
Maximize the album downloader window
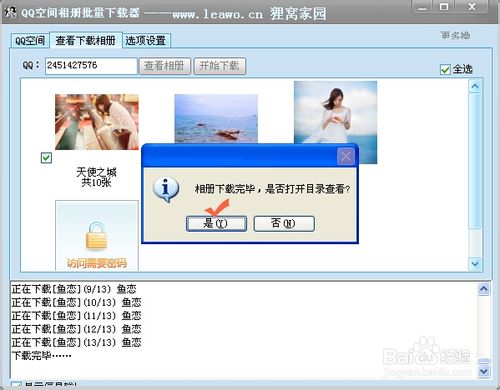coord(444,7)
